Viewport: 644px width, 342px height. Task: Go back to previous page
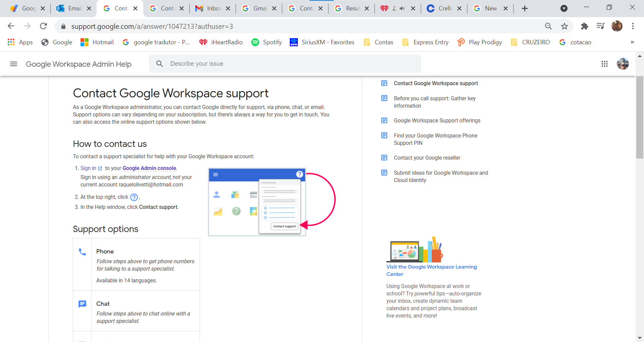(11, 26)
